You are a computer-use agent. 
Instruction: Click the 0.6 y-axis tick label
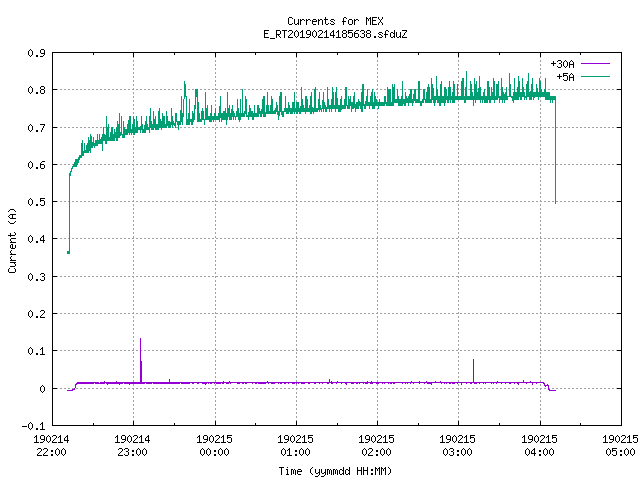[36, 165]
